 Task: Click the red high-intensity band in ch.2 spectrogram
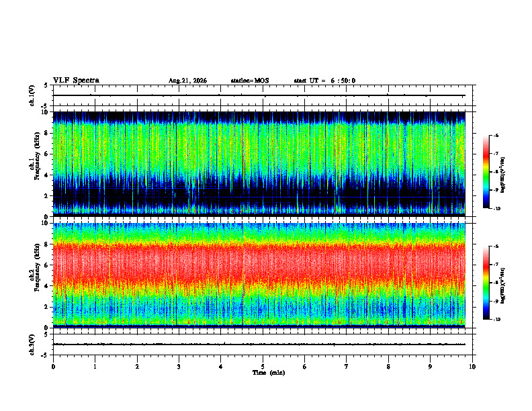pos(259,264)
